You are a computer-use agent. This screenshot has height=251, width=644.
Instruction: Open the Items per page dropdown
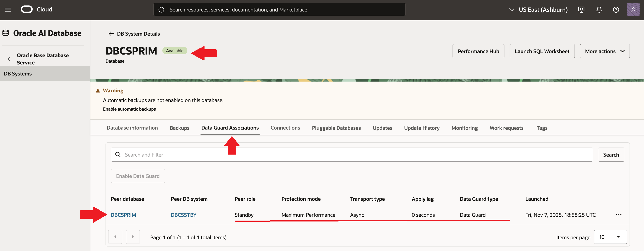pyautogui.click(x=610, y=237)
